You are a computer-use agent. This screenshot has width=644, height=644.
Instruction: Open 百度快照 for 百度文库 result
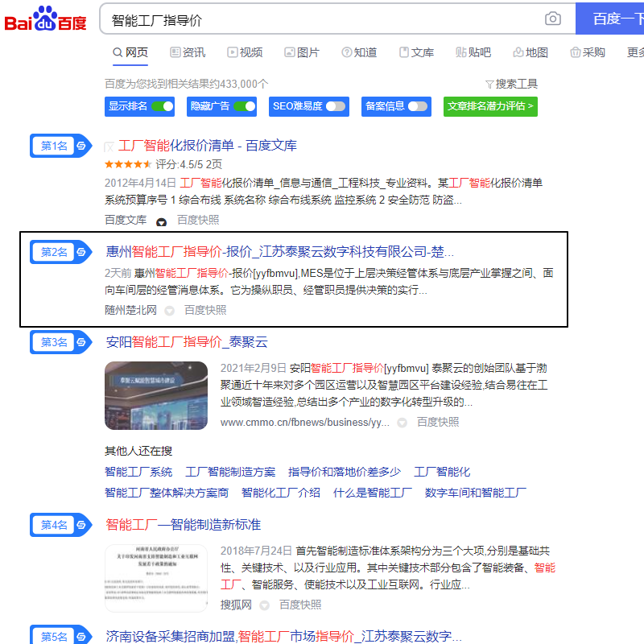click(198, 220)
